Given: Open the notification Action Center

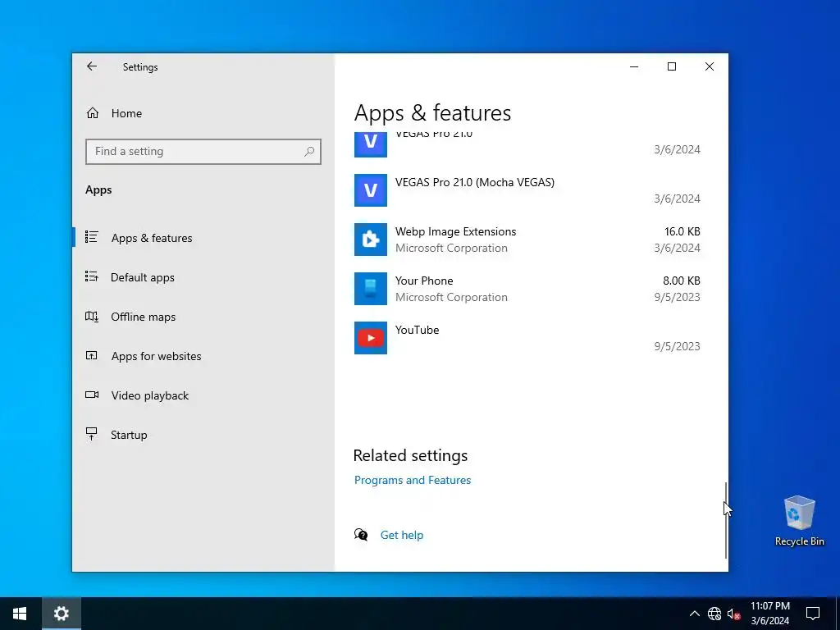Looking at the screenshot, I should tap(813, 614).
